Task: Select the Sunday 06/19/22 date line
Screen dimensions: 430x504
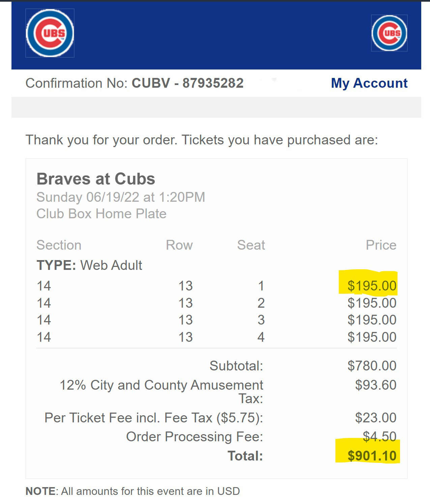Action: [x=121, y=197]
